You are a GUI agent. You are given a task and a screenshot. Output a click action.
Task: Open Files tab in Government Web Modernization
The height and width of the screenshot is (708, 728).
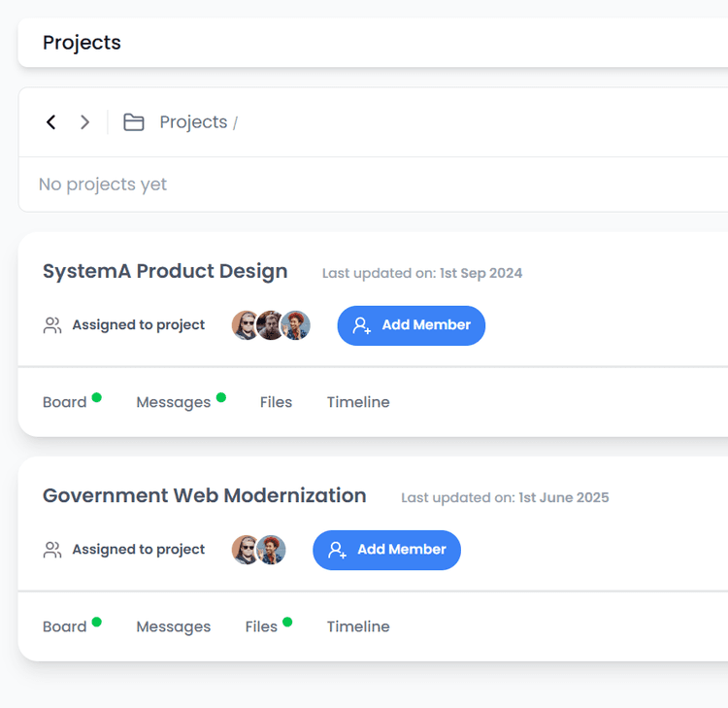point(261,626)
